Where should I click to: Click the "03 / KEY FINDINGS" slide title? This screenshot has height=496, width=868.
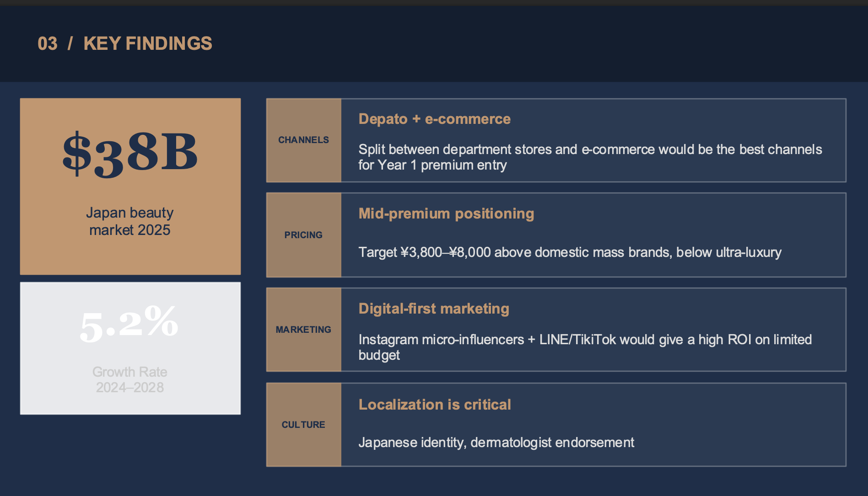[125, 43]
